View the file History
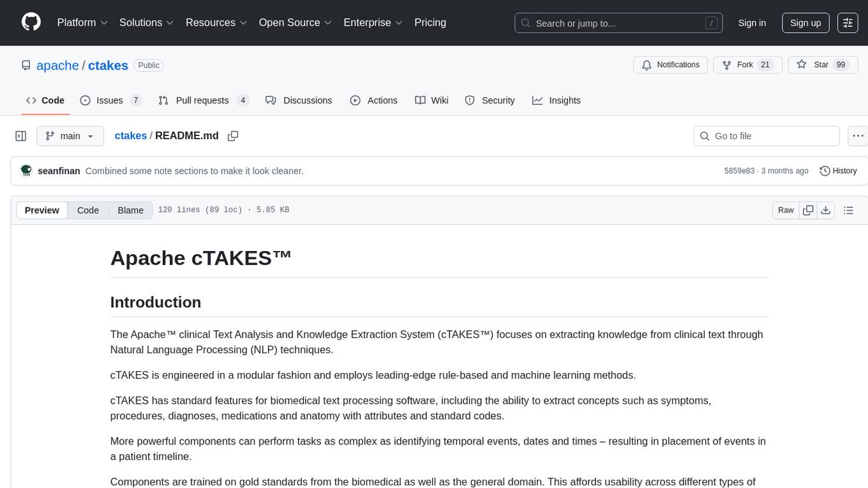The width and height of the screenshot is (868, 488). [838, 171]
